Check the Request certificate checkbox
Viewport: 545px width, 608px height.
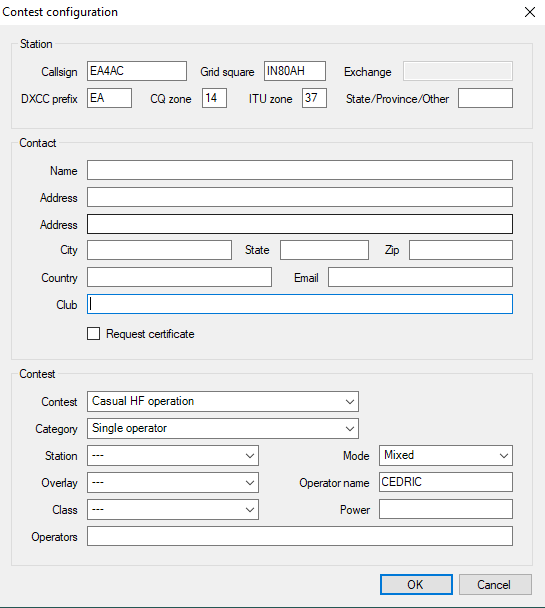click(x=93, y=333)
